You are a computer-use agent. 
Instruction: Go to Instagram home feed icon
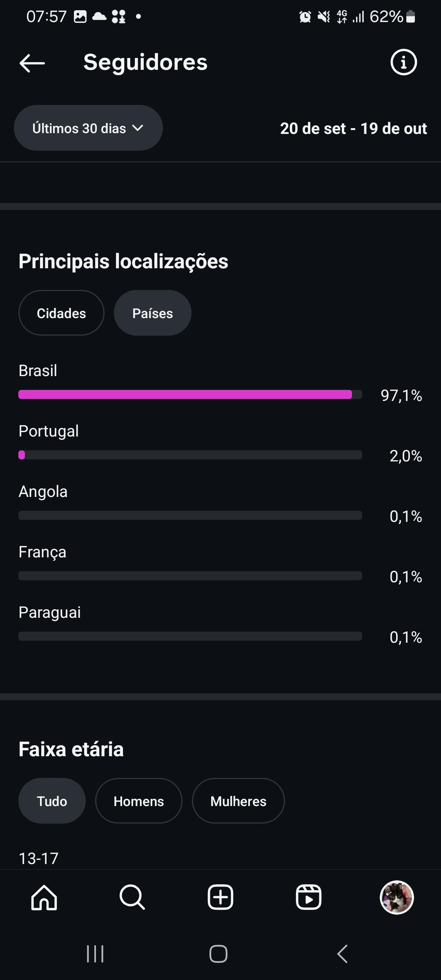click(44, 898)
